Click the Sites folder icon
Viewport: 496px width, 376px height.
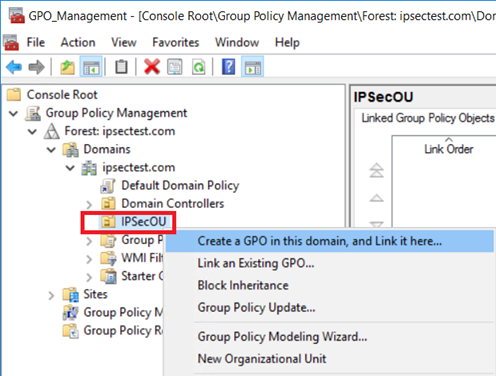pyautogui.click(x=71, y=294)
